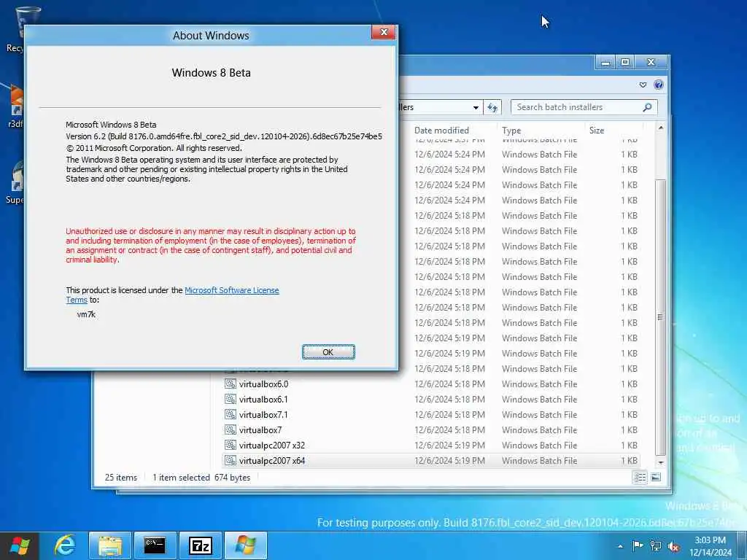Maximize the Explorer window
Viewport: 747px width, 560px height.
[x=625, y=63]
